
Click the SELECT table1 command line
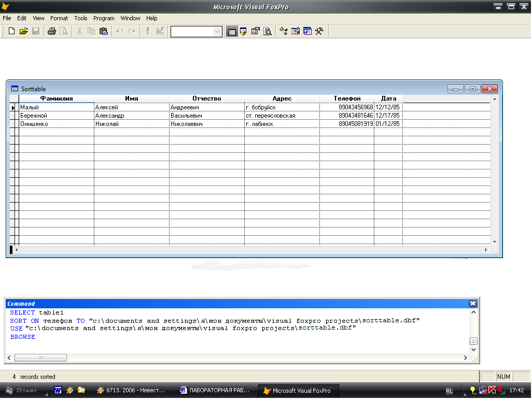pos(37,312)
